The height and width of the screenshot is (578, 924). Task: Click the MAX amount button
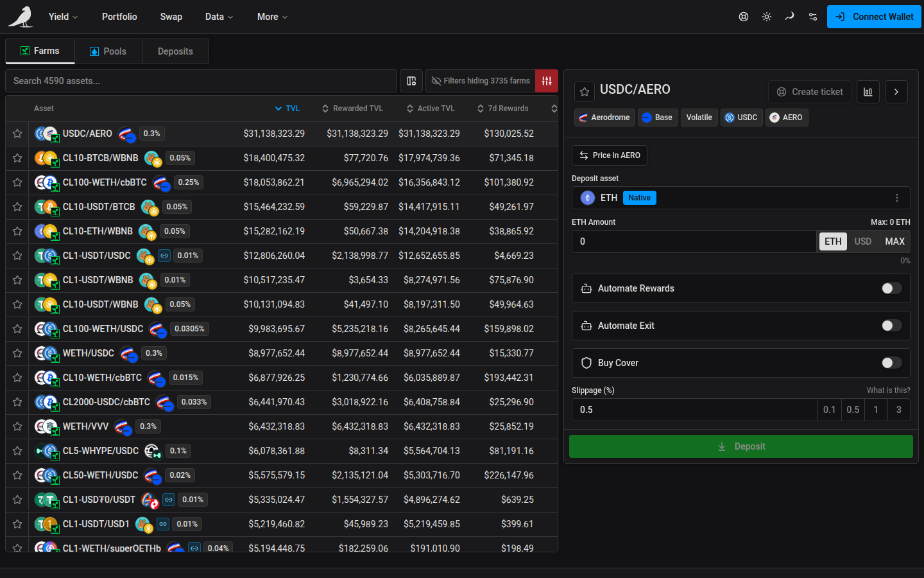tap(894, 241)
